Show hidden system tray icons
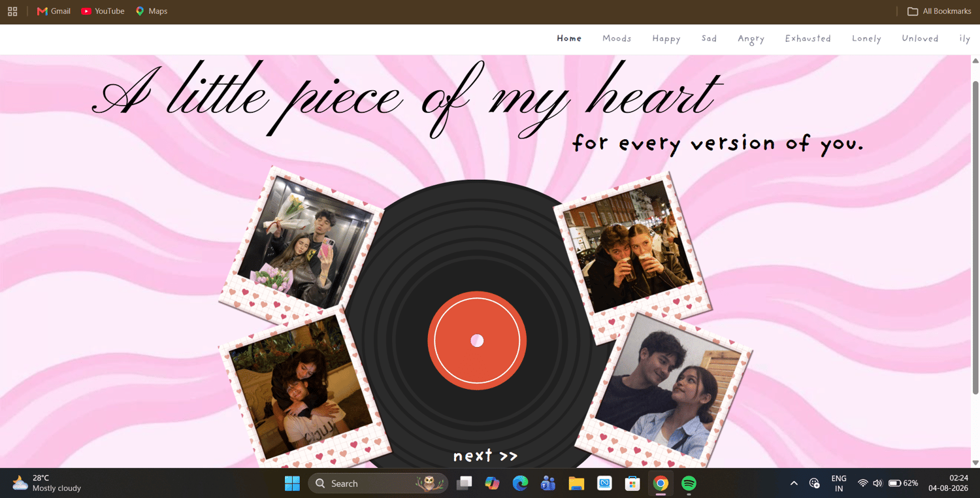 point(794,484)
